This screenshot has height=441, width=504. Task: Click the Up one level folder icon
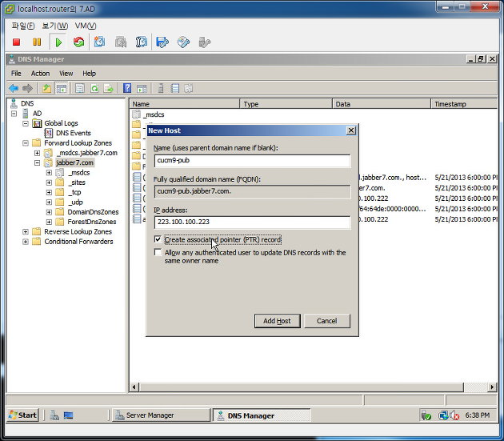pos(47,89)
